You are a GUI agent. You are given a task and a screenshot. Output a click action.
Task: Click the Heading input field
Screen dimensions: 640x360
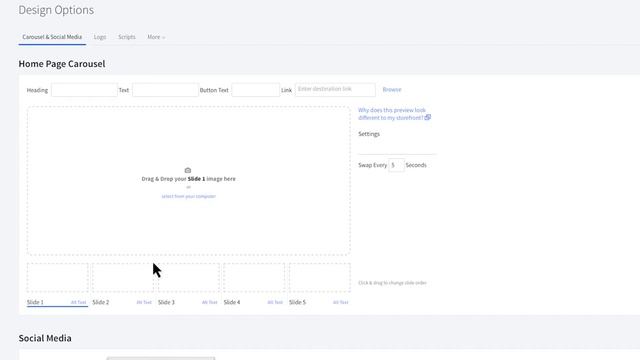point(84,90)
